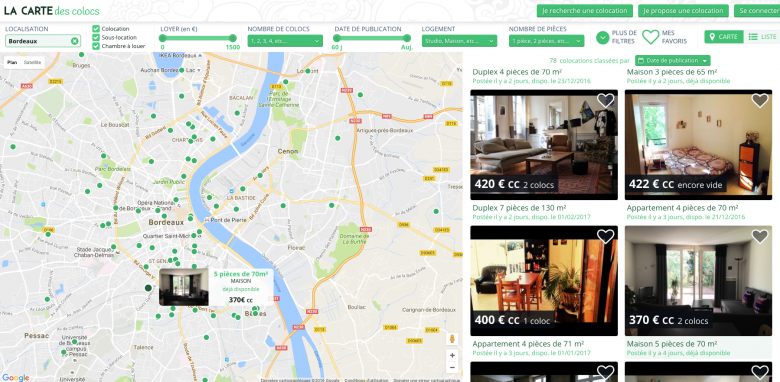Viewport: 780px width, 382px height.
Task: Click the Google logo on map
Action: point(15,378)
